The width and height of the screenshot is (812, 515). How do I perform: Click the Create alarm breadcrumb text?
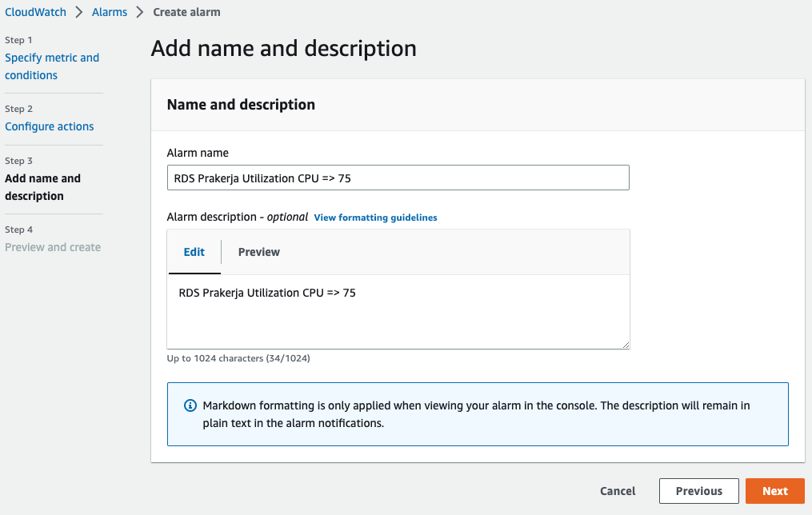186,12
